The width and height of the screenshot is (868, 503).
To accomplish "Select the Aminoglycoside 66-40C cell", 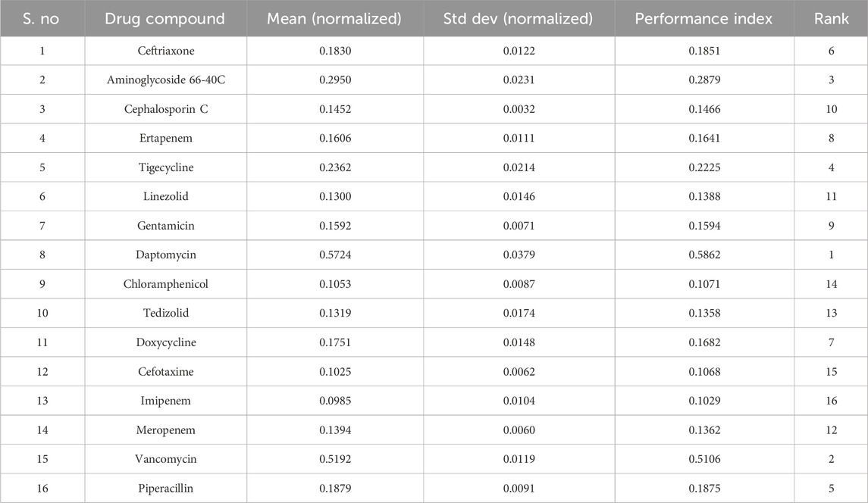I will click(x=165, y=80).
